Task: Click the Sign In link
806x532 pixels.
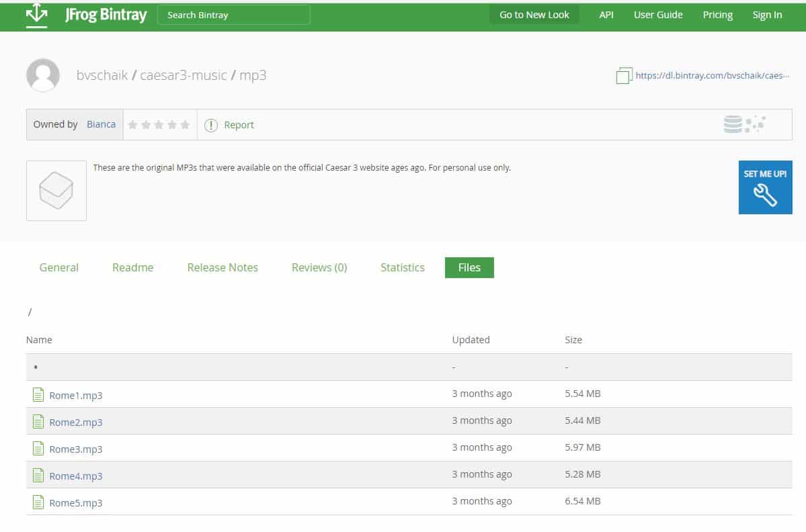Action: pyautogui.click(x=767, y=15)
